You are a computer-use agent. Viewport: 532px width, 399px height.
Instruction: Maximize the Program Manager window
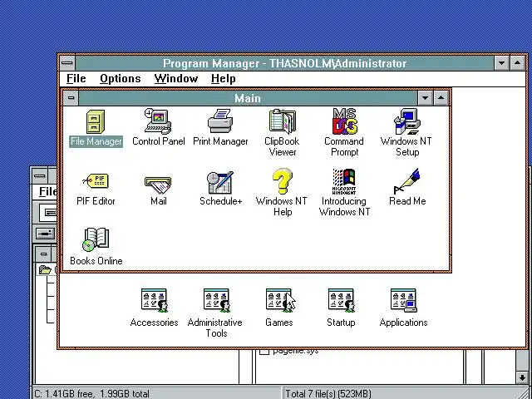tap(517, 63)
